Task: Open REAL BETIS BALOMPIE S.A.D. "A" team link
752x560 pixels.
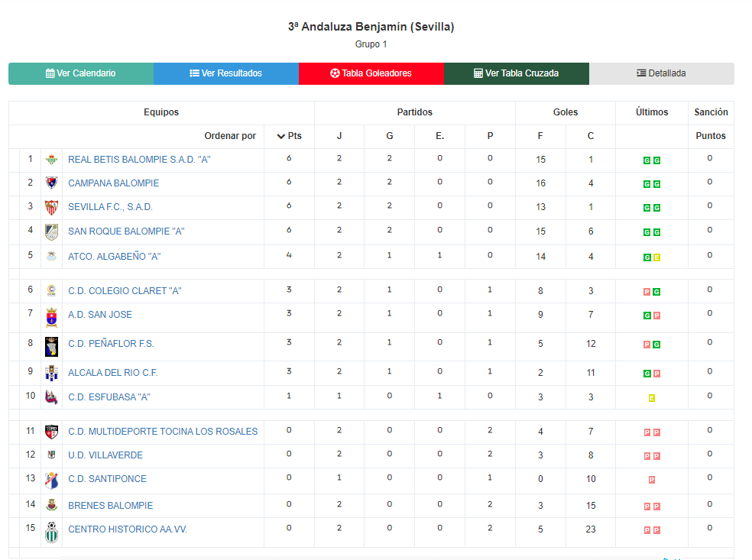Action: click(x=139, y=160)
